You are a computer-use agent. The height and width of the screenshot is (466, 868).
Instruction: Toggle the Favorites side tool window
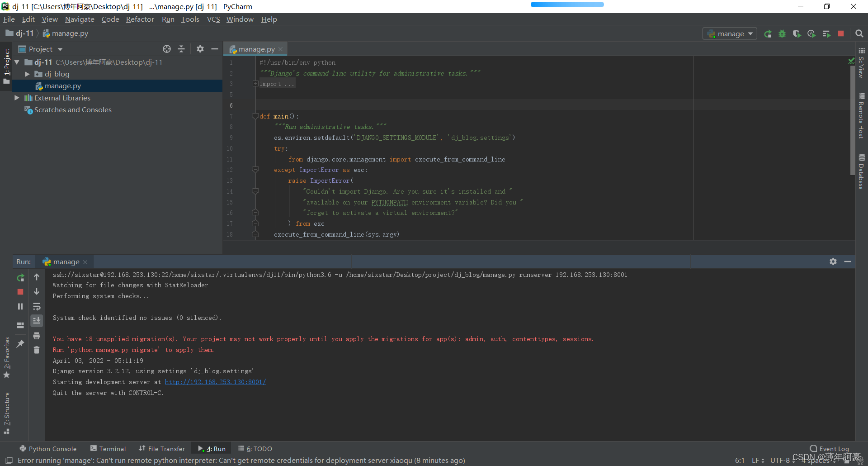click(x=6, y=358)
